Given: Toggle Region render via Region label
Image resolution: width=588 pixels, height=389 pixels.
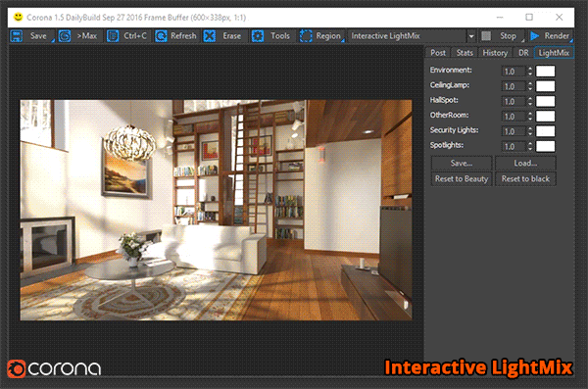Looking at the screenshot, I should pos(328,36).
